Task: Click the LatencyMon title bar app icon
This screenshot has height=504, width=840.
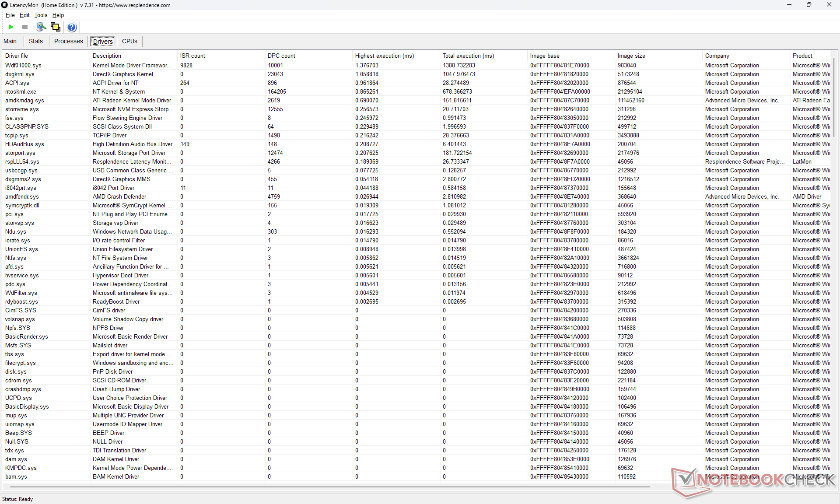Action: [x=4, y=5]
